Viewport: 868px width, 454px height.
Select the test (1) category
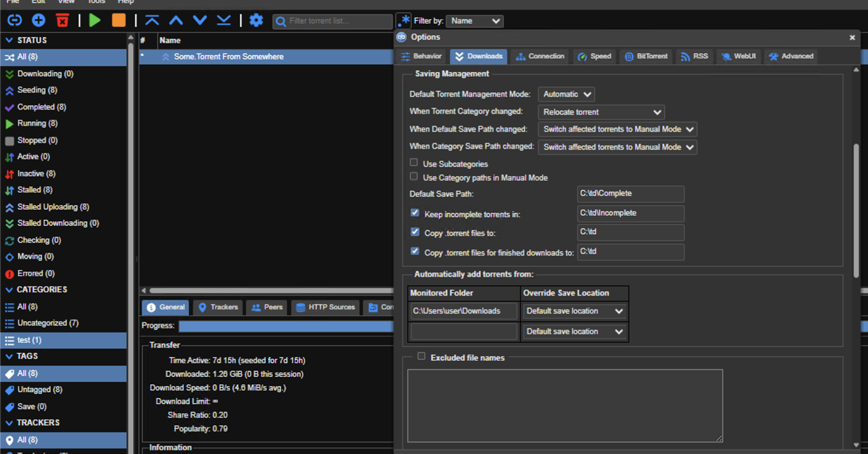point(64,340)
